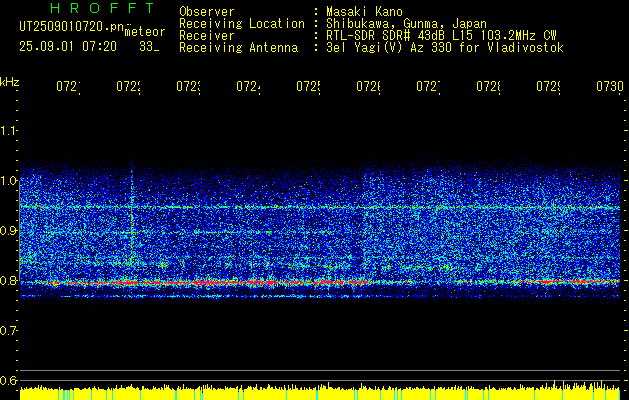Click the count value '33_'

tap(149, 47)
